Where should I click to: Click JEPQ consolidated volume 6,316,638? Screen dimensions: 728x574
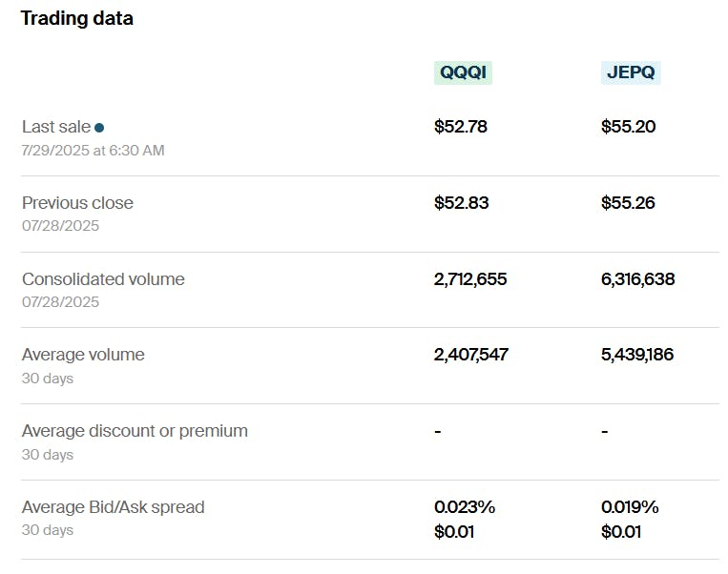click(x=637, y=279)
